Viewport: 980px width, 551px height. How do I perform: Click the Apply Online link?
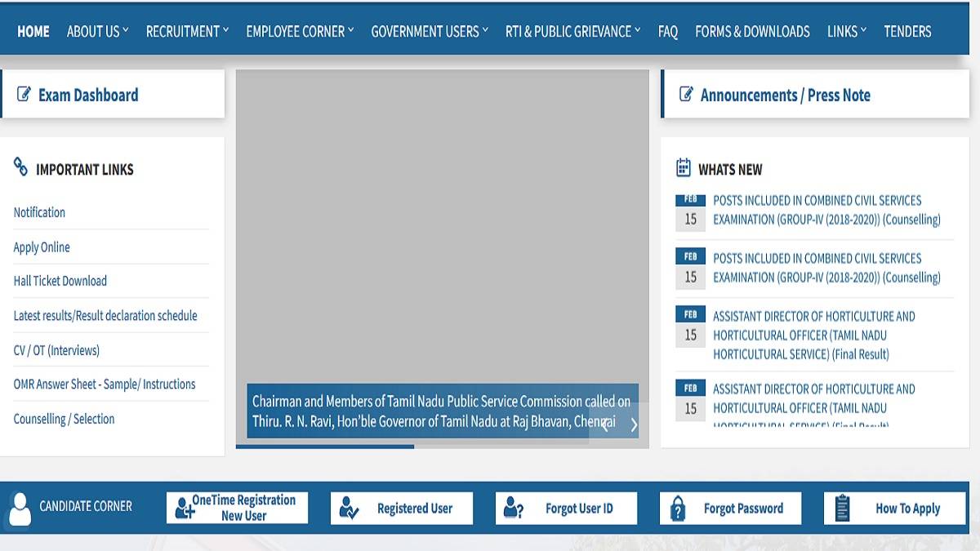point(42,247)
